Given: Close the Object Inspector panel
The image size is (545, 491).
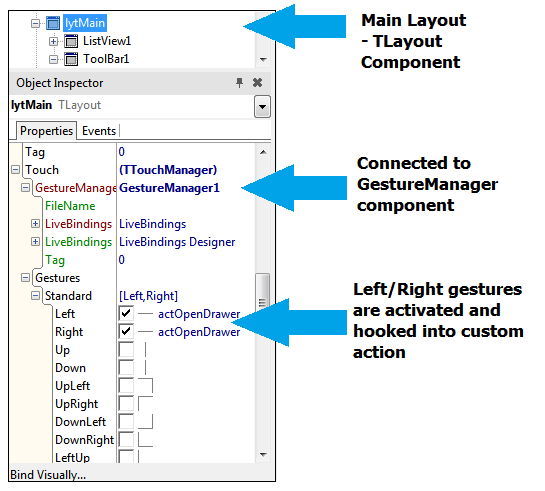Looking at the screenshot, I should tap(258, 83).
